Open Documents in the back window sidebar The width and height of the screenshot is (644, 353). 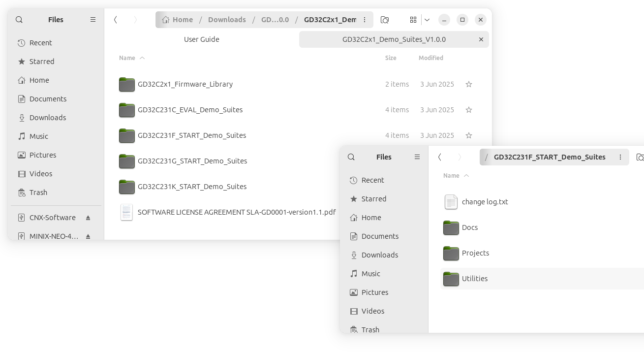(56, 99)
